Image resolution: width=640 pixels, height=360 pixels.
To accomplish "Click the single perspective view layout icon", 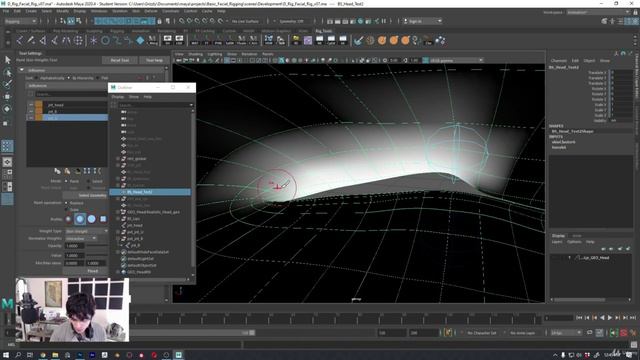I will pos(7,162).
